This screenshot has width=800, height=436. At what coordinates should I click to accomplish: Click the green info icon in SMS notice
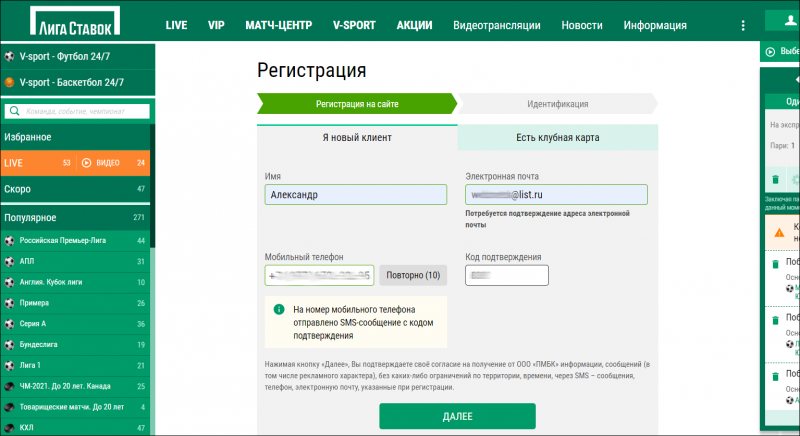click(279, 309)
